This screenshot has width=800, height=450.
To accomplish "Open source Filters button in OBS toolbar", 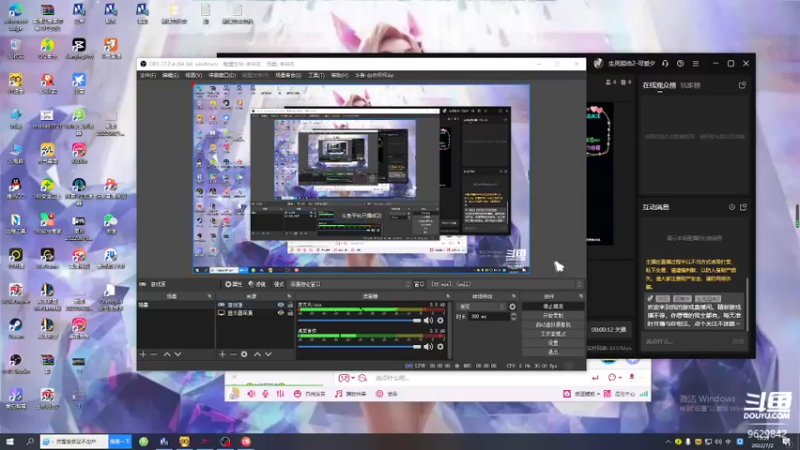I will point(257,284).
